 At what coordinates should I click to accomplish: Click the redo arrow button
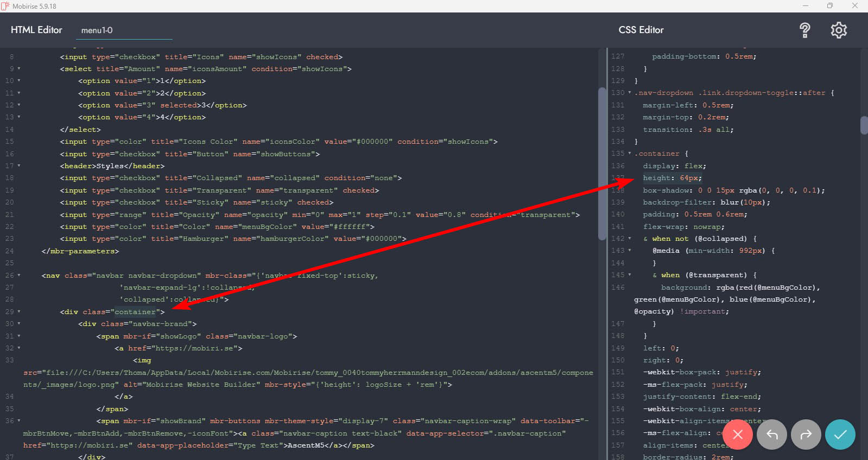point(806,435)
